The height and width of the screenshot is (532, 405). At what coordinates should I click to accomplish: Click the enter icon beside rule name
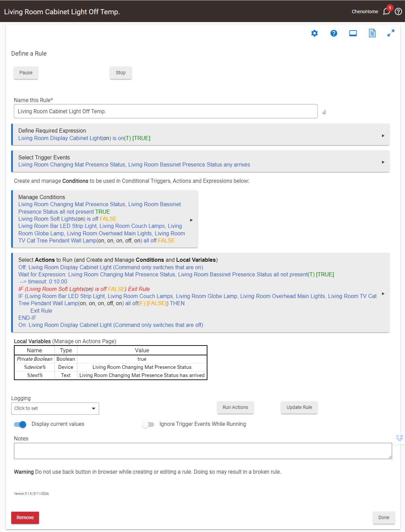pos(324,112)
